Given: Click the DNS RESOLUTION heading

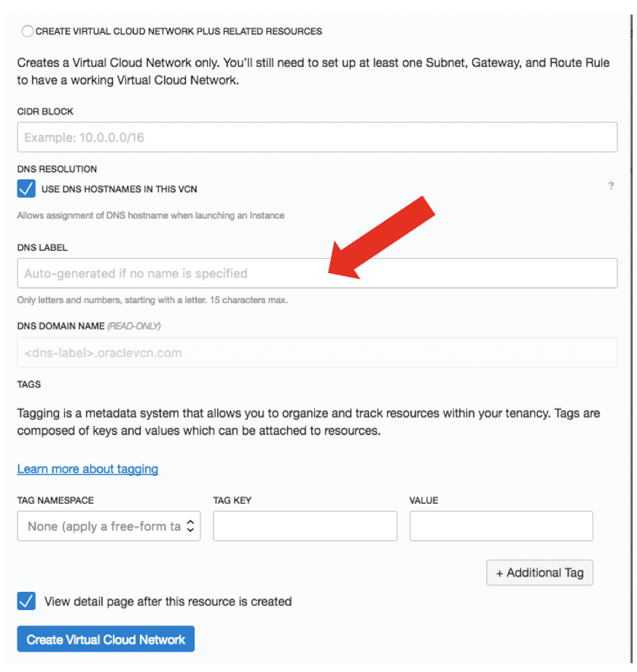Looking at the screenshot, I should pos(57,169).
